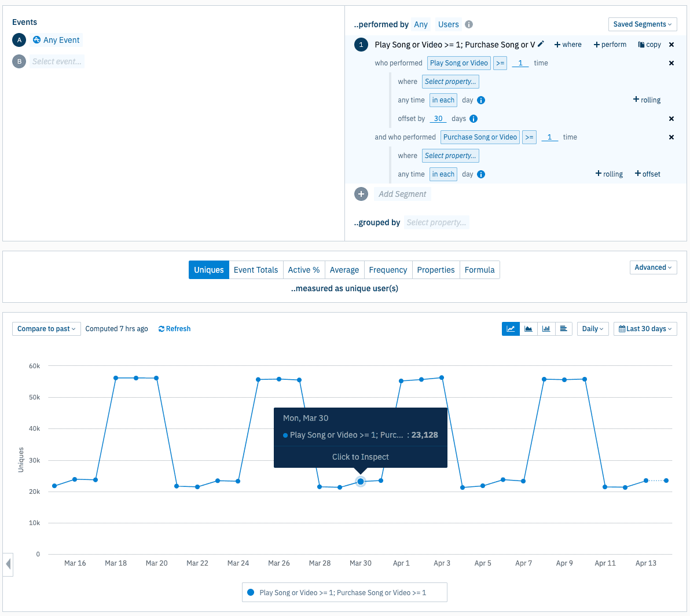Image resolution: width=690 pixels, height=616 pixels.
Task: Switch to the bar chart icon
Action: (546, 329)
